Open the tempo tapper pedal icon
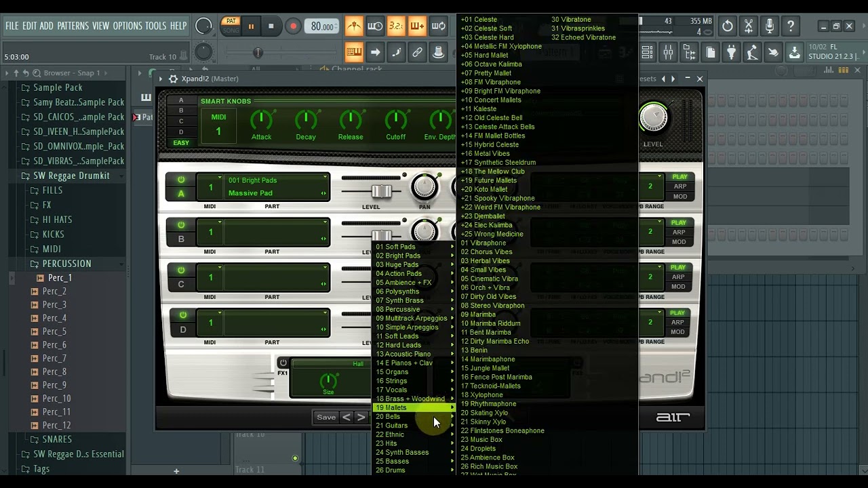 coord(752,52)
